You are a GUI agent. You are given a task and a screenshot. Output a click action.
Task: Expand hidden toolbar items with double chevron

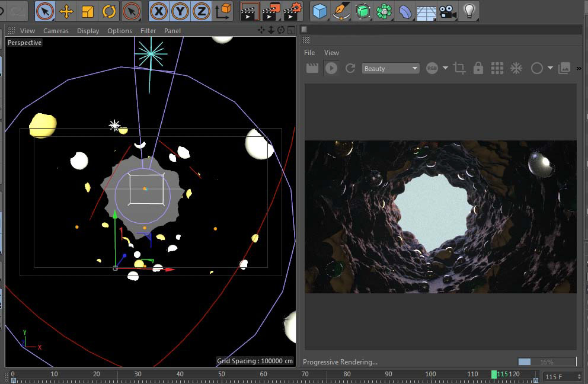click(579, 69)
